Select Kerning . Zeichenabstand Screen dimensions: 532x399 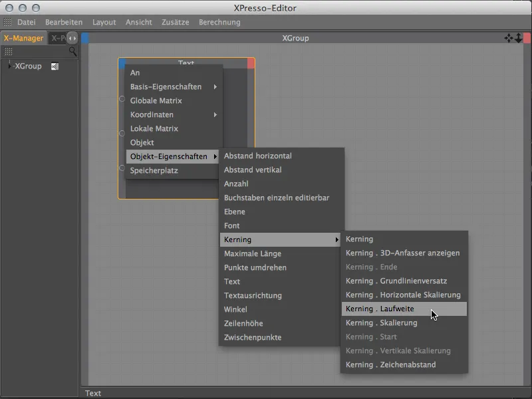404,364
